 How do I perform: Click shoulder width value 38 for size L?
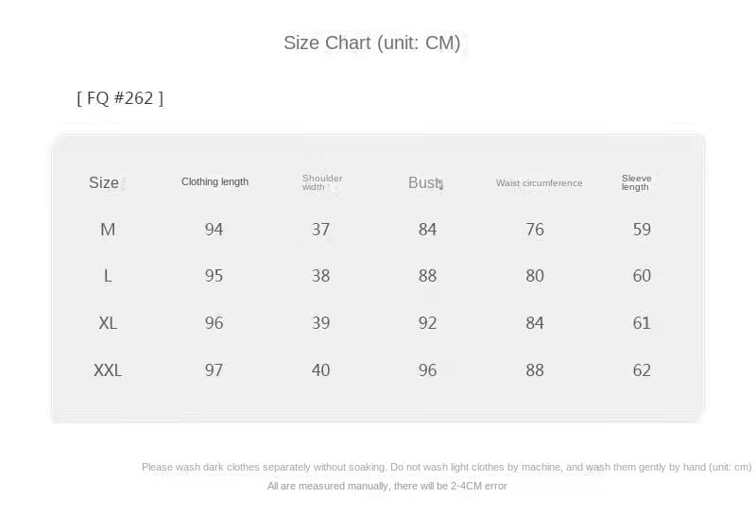[321, 276]
